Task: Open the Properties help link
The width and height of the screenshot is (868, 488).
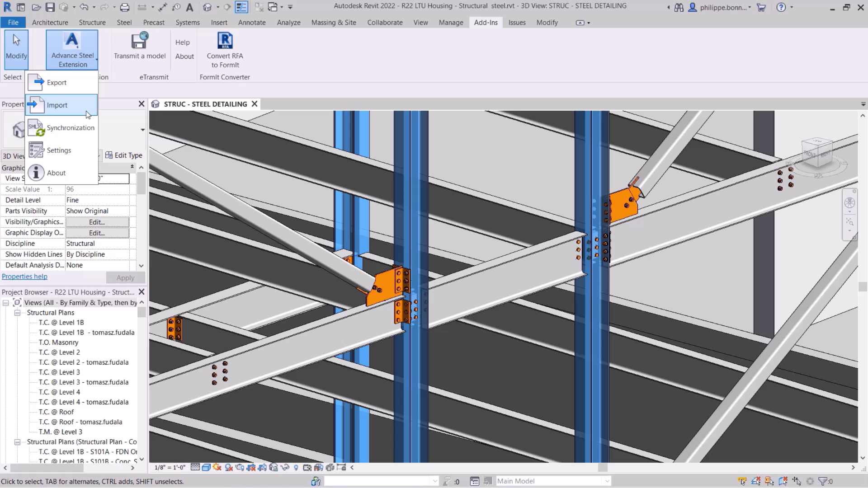Action: (24, 276)
